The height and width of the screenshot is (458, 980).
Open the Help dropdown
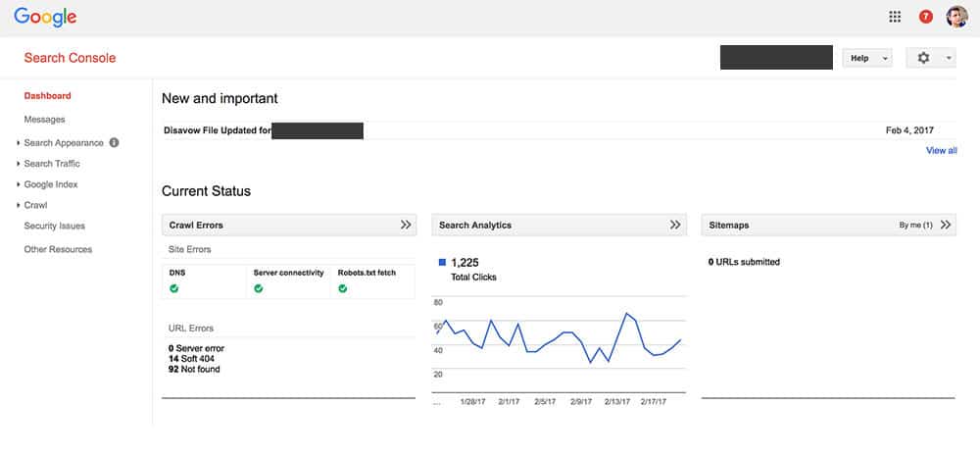click(x=867, y=58)
